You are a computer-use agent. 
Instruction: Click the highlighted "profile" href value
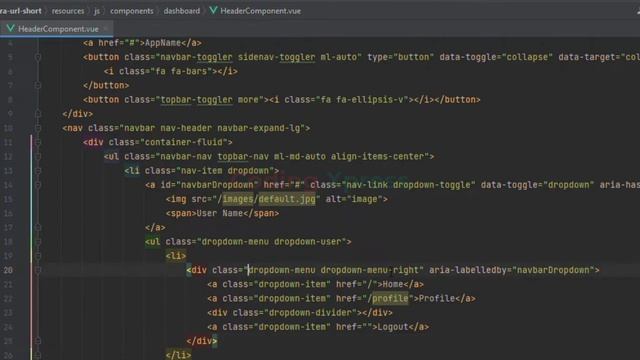pos(390,299)
